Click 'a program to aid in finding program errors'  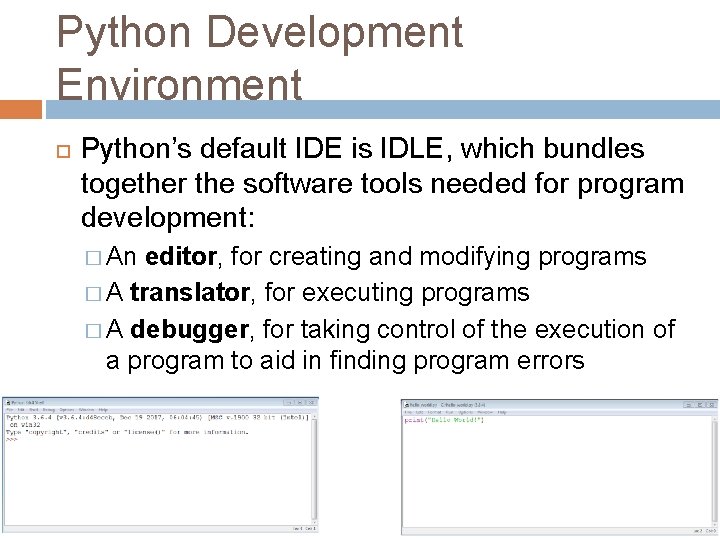[x=345, y=361]
